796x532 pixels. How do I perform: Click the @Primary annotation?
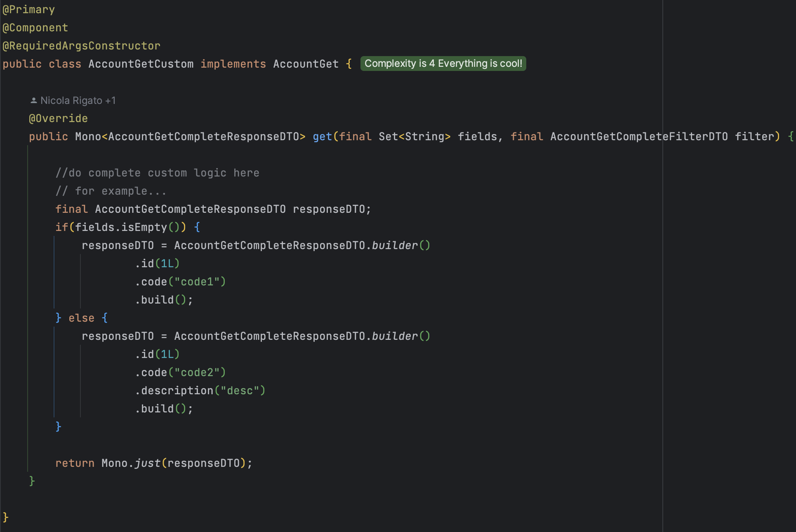pyautogui.click(x=28, y=9)
